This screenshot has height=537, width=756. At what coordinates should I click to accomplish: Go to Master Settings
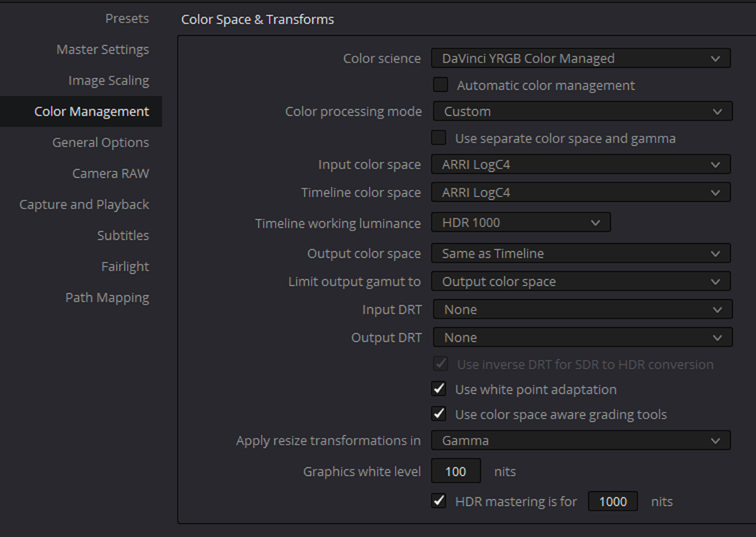[102, 49]
